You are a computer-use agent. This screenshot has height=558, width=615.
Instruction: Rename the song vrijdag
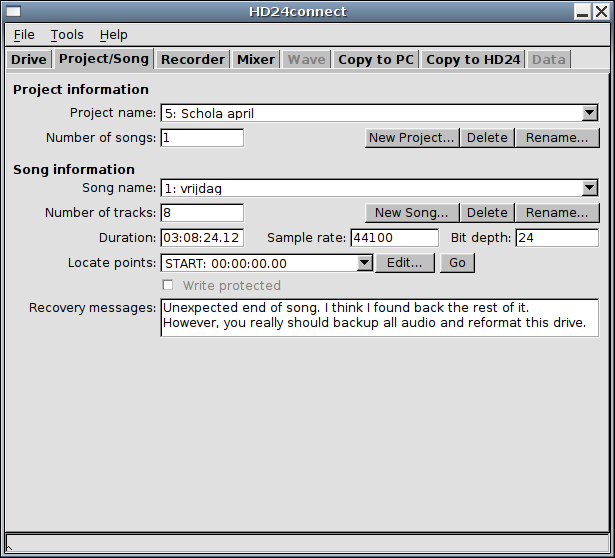557,213
